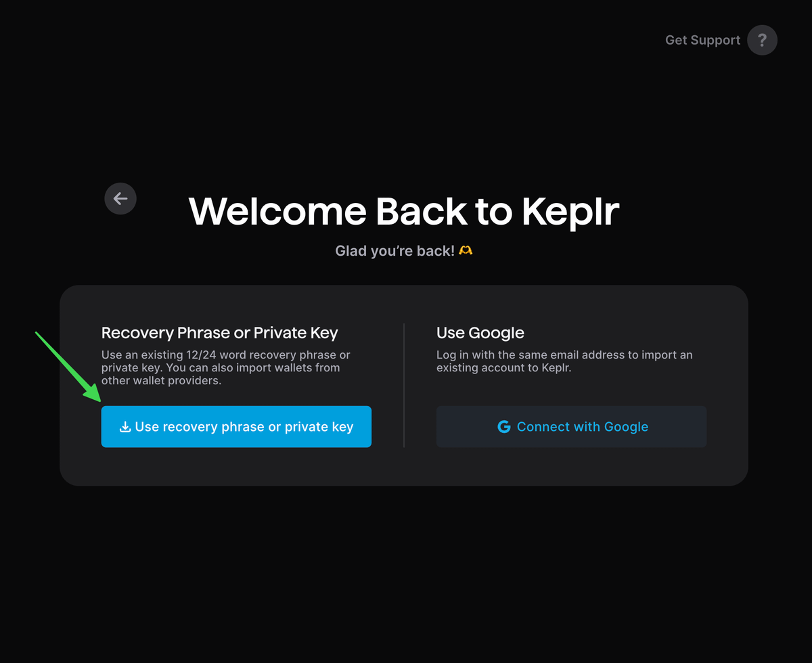Image resolution: width=812 pixels, height=663 pixels.
Task: Click the Use Google section heading
Action: point(480,333)
